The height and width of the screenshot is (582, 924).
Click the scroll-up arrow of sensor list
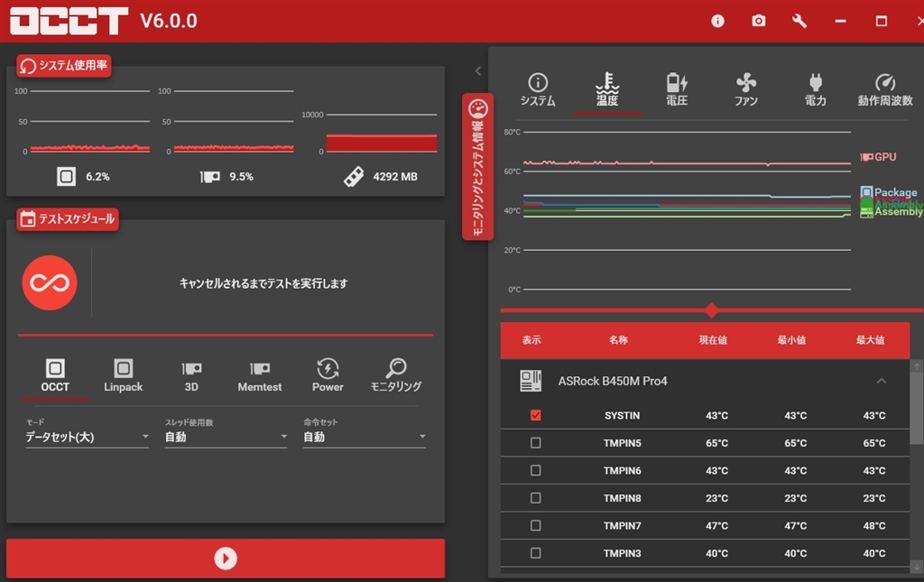click(917, 366)
